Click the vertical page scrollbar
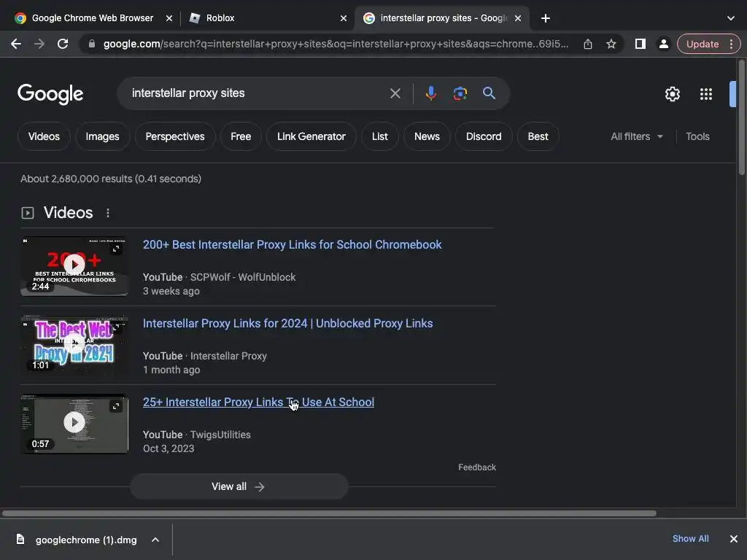 pyautogui.click(x=741, y=117)
